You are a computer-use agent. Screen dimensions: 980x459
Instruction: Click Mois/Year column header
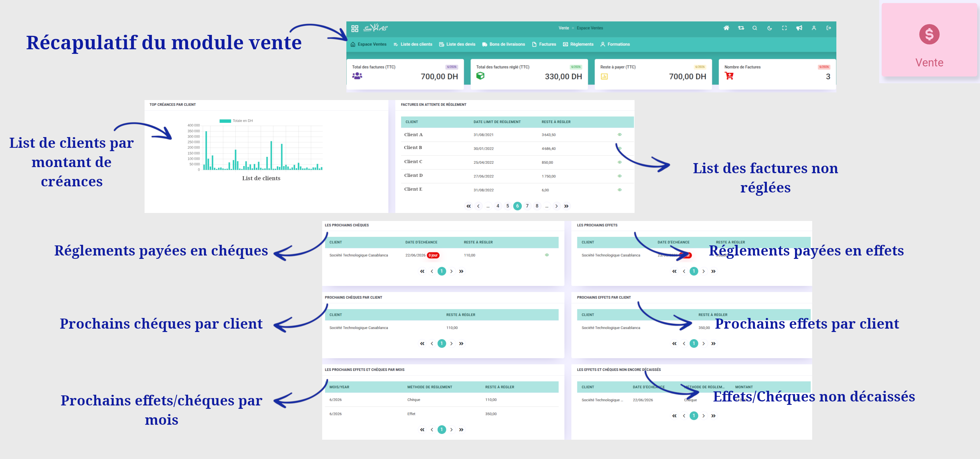339,387
